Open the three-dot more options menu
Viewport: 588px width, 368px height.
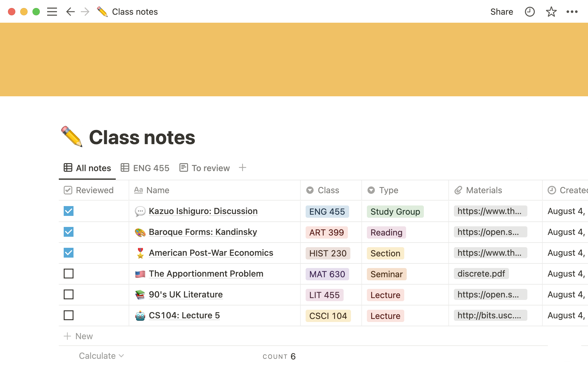(572, 12)
